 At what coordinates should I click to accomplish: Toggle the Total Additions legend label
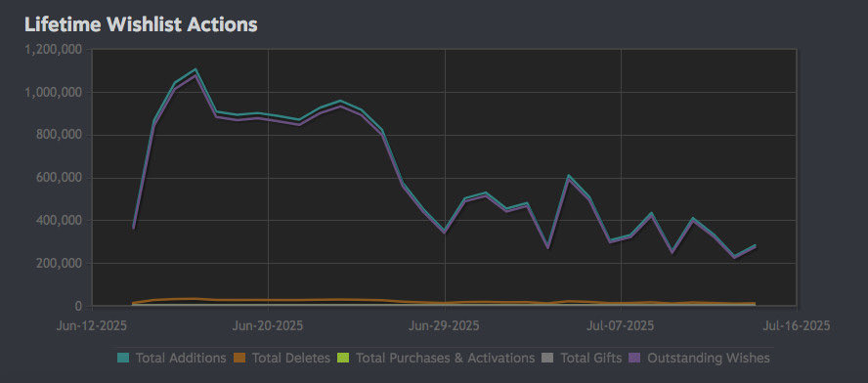point(181,359)
